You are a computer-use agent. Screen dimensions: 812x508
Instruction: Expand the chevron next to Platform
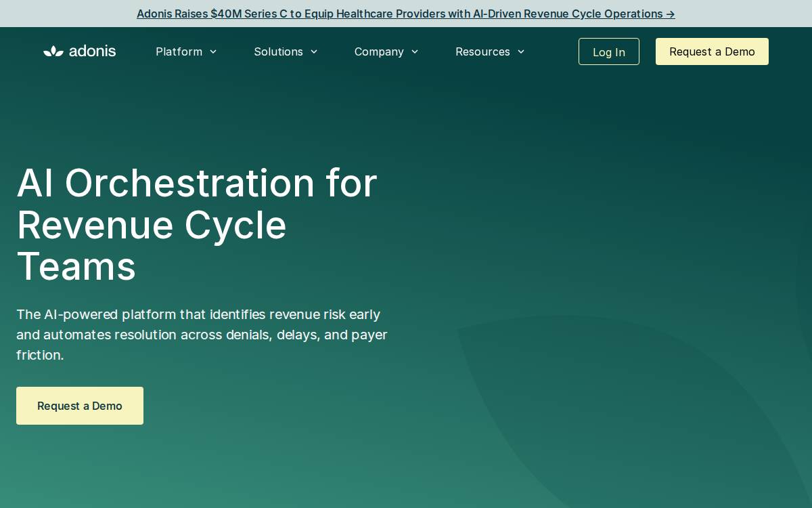coord(213,51)
